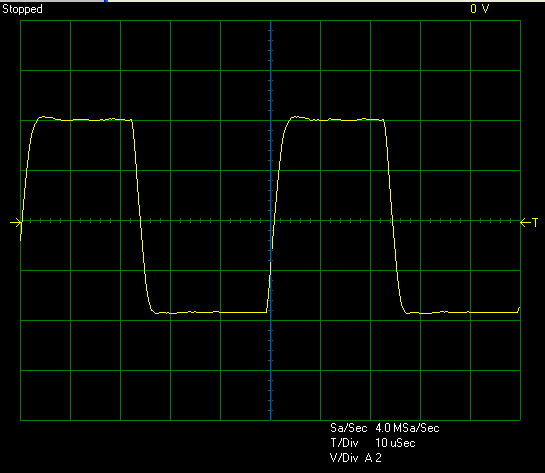
Task: Select the trigger level "T" arrow marker
Action: [x=529, y=222]
